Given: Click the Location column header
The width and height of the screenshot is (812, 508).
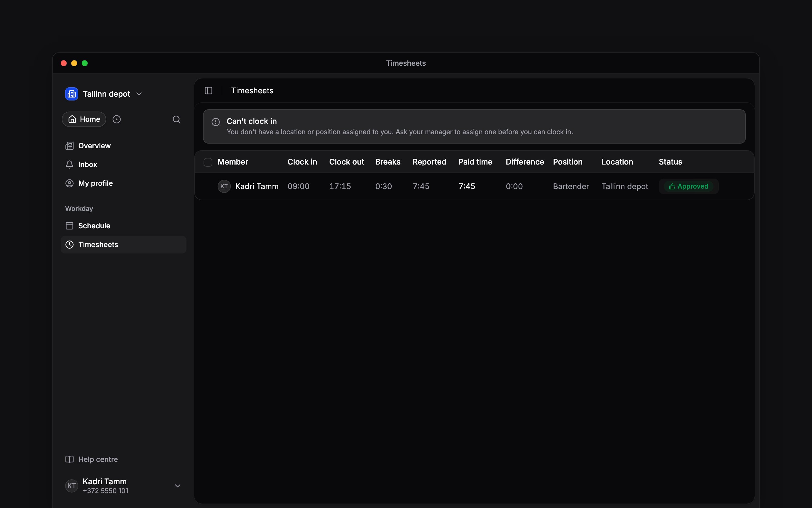Looking at the screenshot, I should [x=617, y=162].
